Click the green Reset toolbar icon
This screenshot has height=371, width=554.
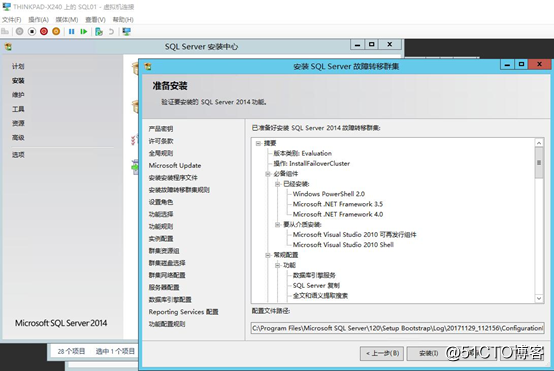[x=84, y=31]
